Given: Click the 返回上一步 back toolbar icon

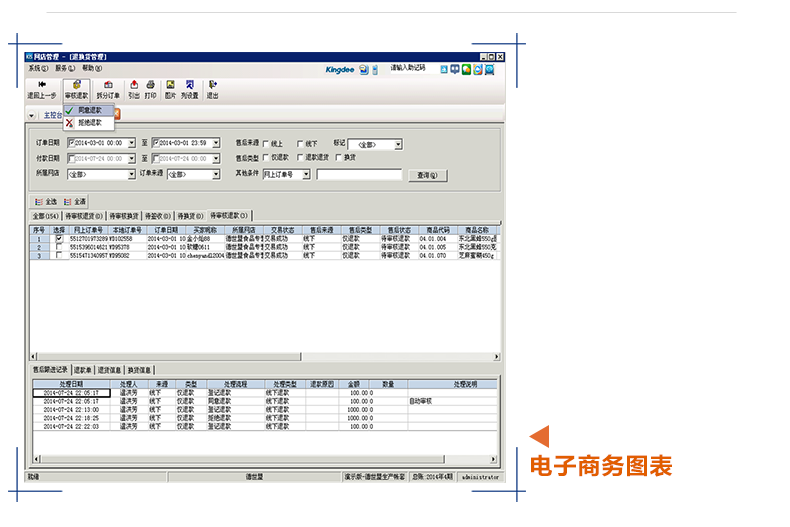Looking at the screenshot, I should (x=42, y=87).
